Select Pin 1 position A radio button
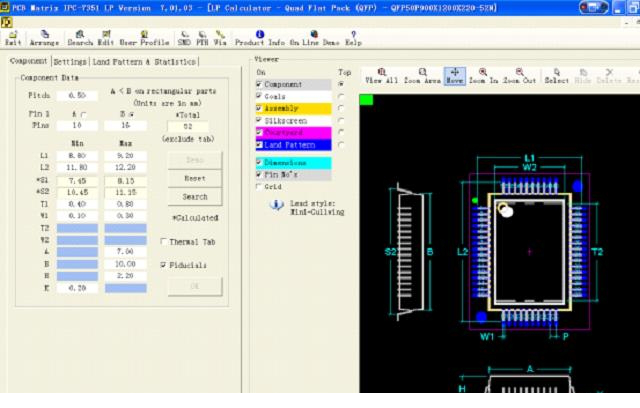Image resolution: width=640 pixels, height=408 pixels. pyautogui.click(x=84, y=115)
